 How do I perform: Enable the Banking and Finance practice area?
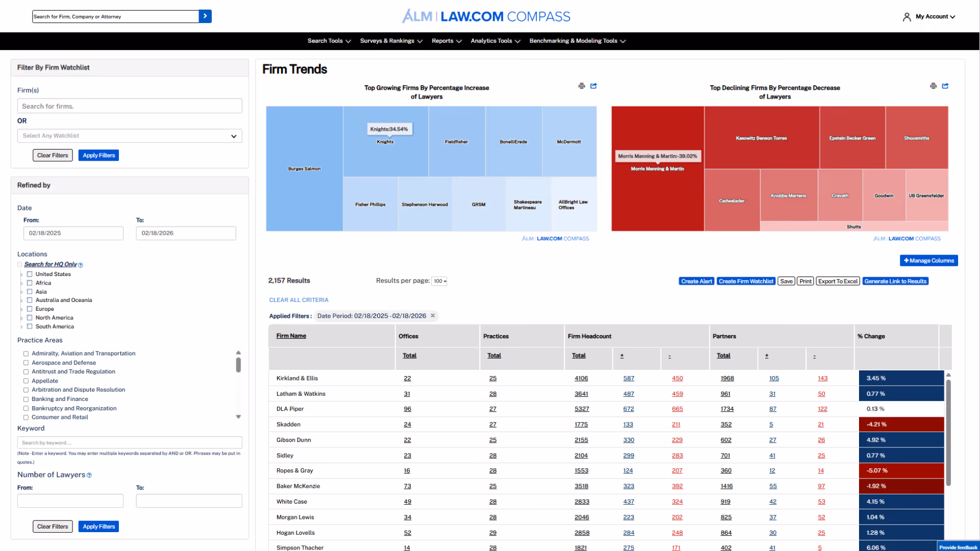tap(26, 399)
